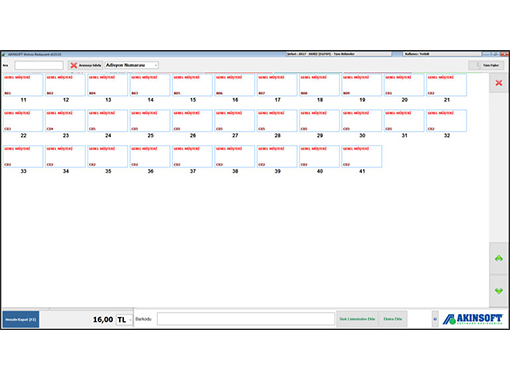Click the search text field at top left
The image size is (510, 380).
39,65
